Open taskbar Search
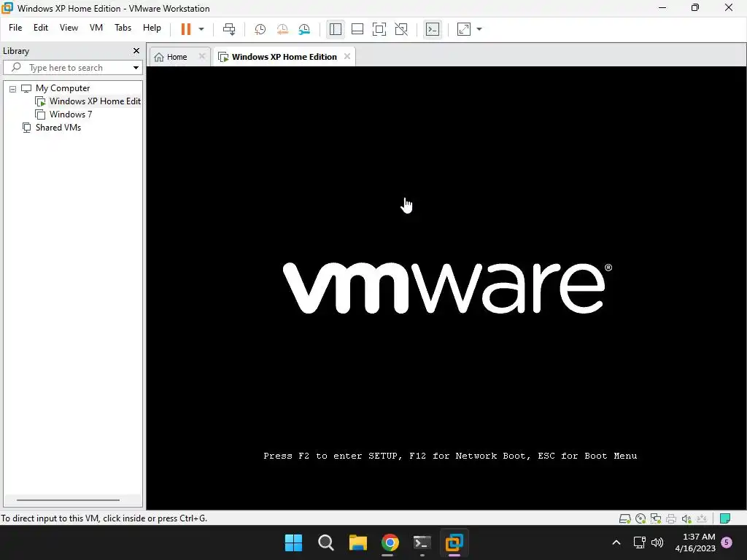This screenshot has height=560, width=747. (x=326, y=542)
